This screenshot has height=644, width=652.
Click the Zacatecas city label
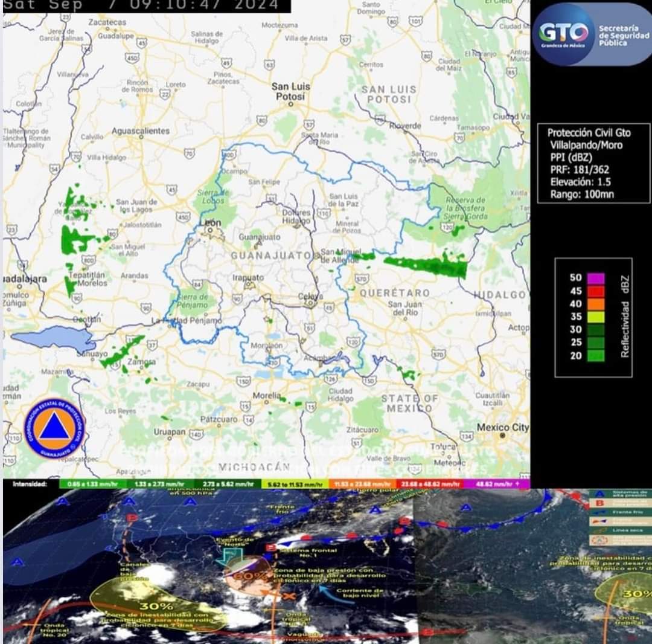[x=107, y=22]
